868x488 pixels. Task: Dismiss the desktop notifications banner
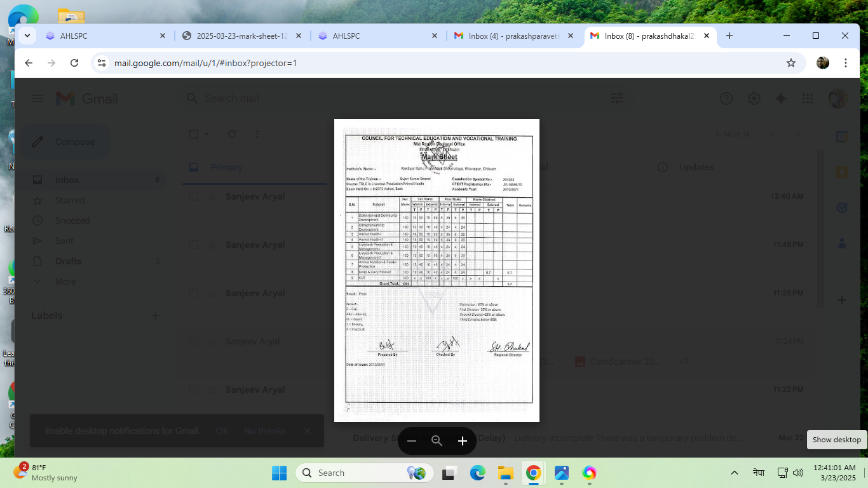pos(308,431)
